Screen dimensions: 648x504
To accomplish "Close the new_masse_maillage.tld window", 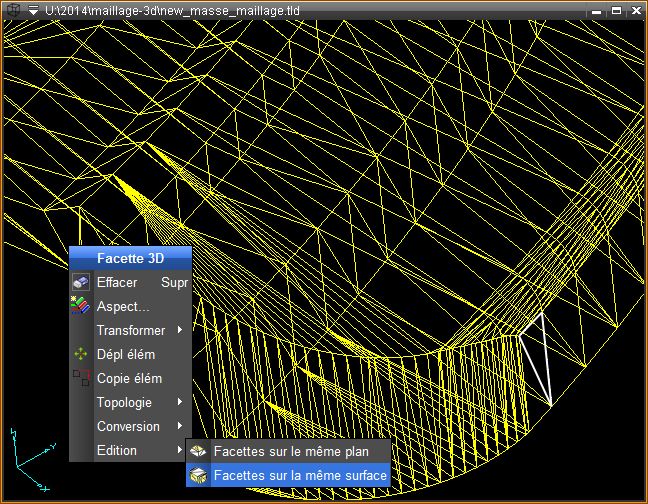I will [x=634, y=11].
